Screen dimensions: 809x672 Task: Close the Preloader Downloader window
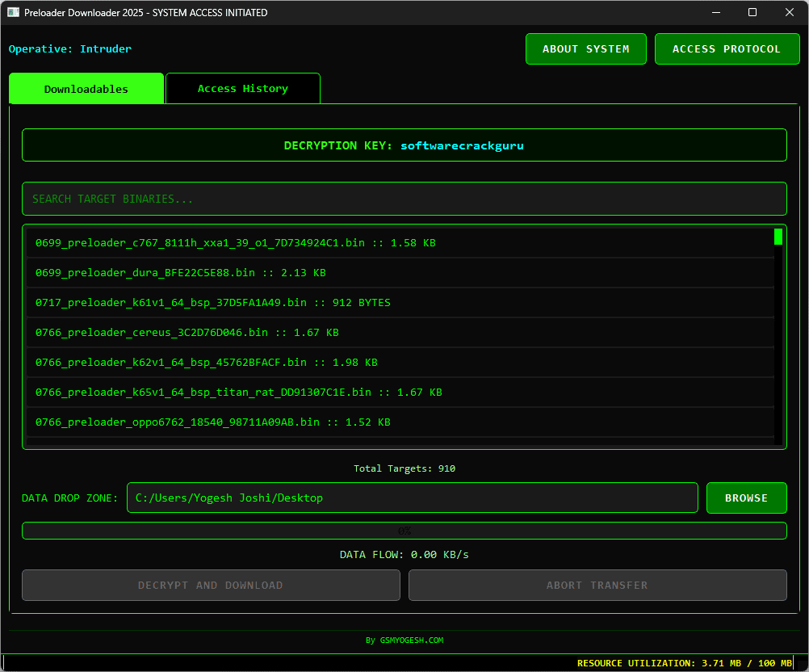tap(790, 12)
